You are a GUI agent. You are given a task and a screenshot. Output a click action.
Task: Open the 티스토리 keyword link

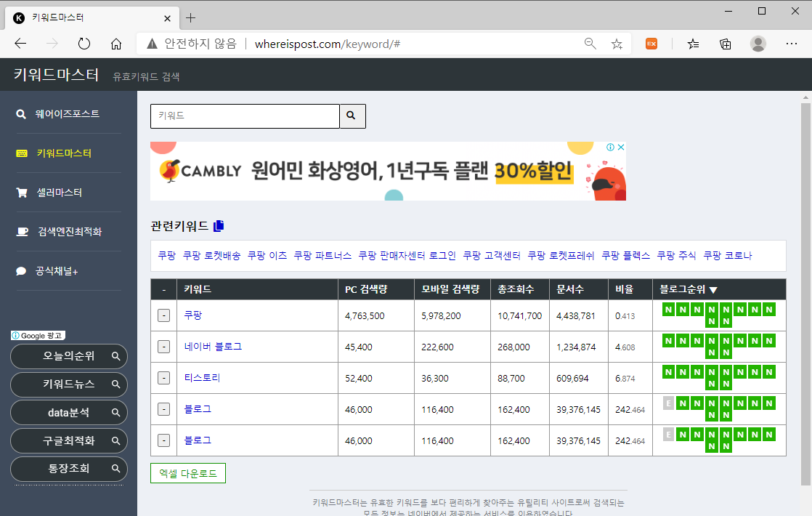click(202, 378)
